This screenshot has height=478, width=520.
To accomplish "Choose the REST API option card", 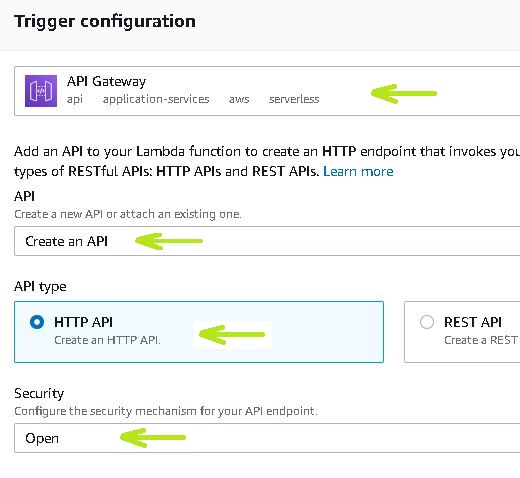I will [x=462, y=332].
